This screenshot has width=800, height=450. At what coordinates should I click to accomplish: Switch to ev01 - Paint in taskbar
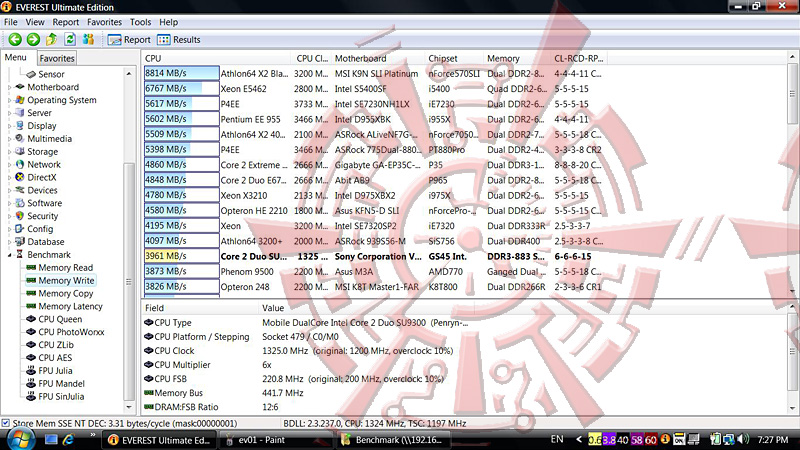point(276,440)
